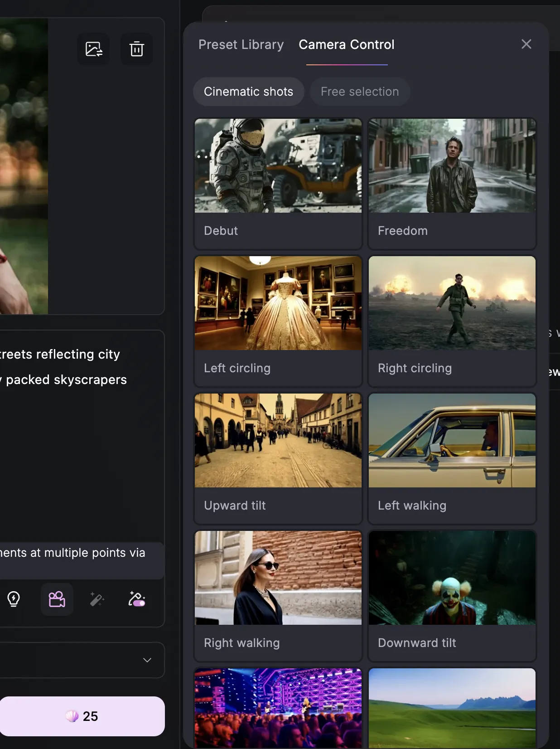This screenshot has width=560, height=749.
Task: Choose the Upward tilt street preset
Action: click(x=278, y=458)
